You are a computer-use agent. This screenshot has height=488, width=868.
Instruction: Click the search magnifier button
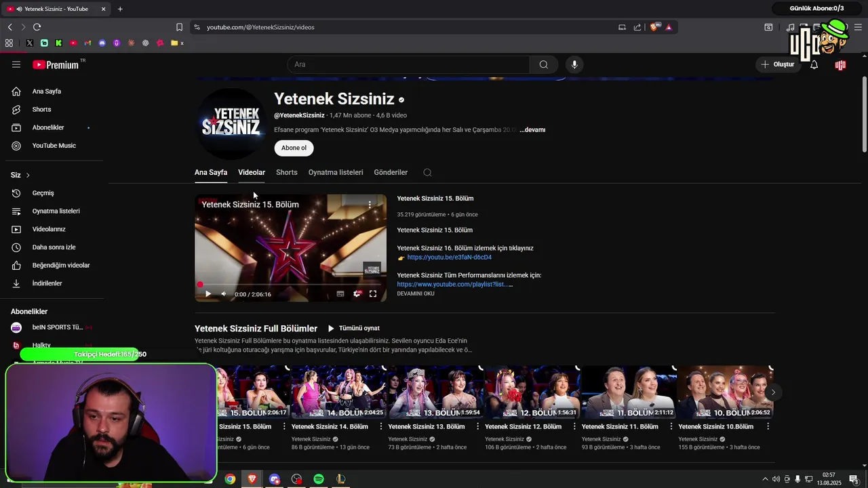click(x=544, y=64)
